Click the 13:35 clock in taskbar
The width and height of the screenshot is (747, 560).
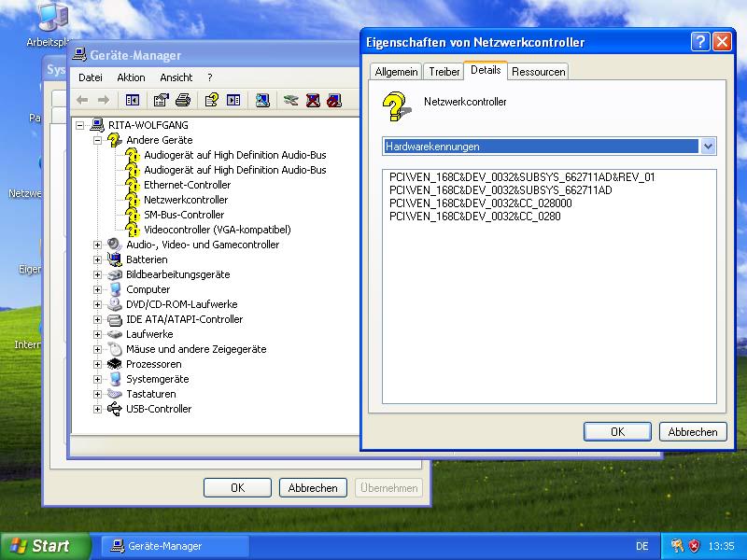(x=721, y=546)
